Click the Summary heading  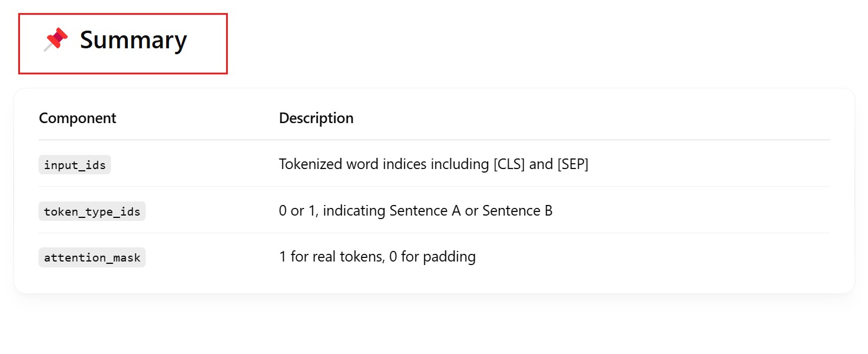(x=133, y=40)
